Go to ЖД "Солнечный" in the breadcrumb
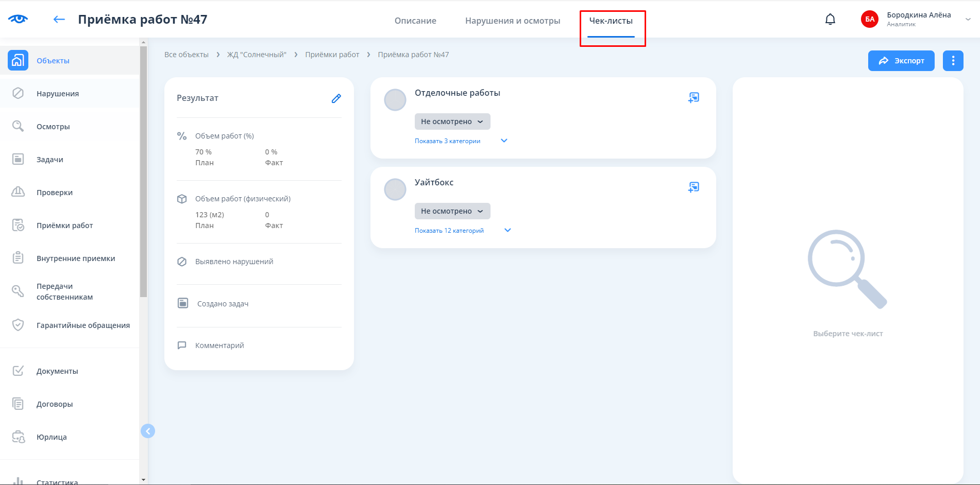Viewport: 980px width, 485px height. (x=257, y=55)
